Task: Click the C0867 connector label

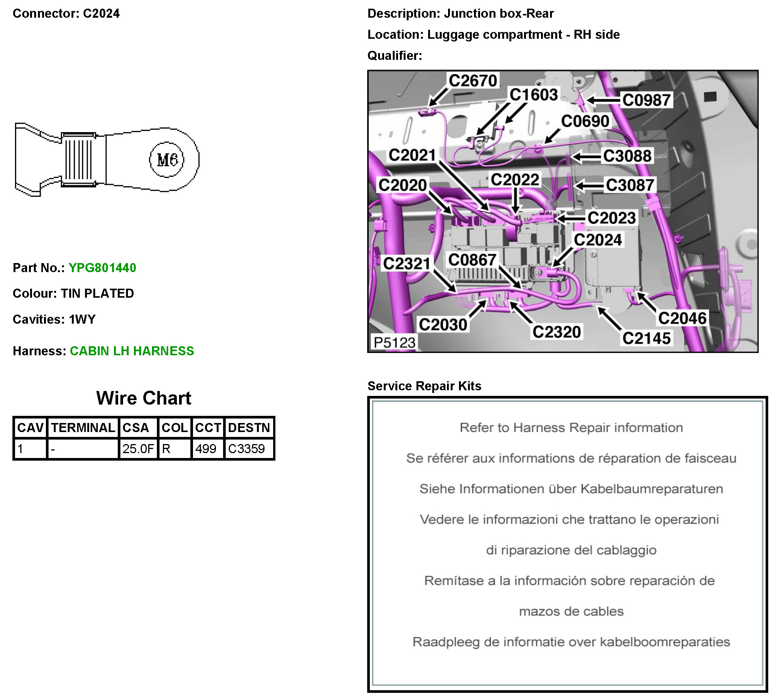Action: click(472, 260)
